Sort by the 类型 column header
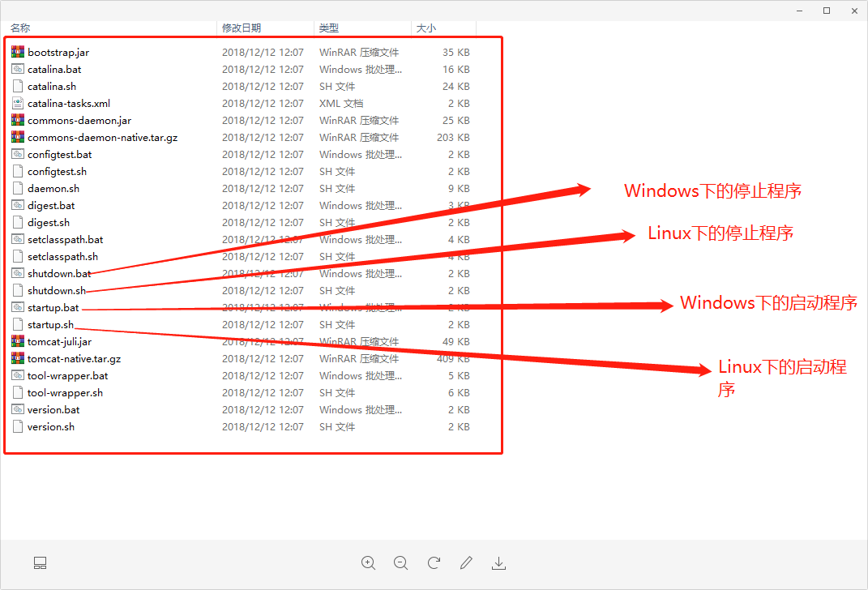Viewport: 868px width, 590px height. [329, 28]
